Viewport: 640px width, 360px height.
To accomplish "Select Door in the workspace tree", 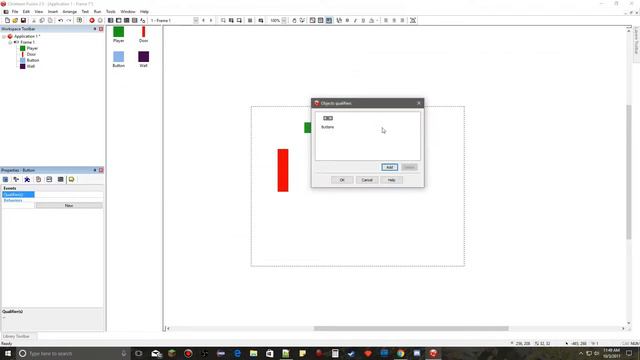I will (x=31, y=54).
